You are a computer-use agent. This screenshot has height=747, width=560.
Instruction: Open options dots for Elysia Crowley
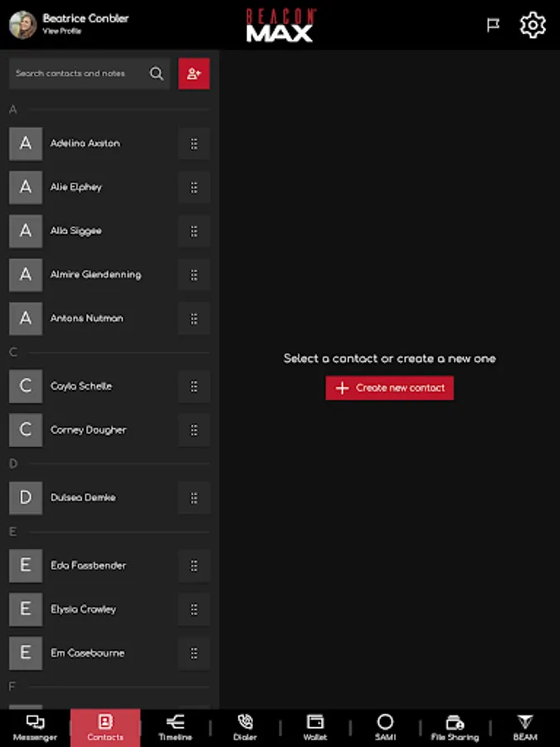pos(194,609)
